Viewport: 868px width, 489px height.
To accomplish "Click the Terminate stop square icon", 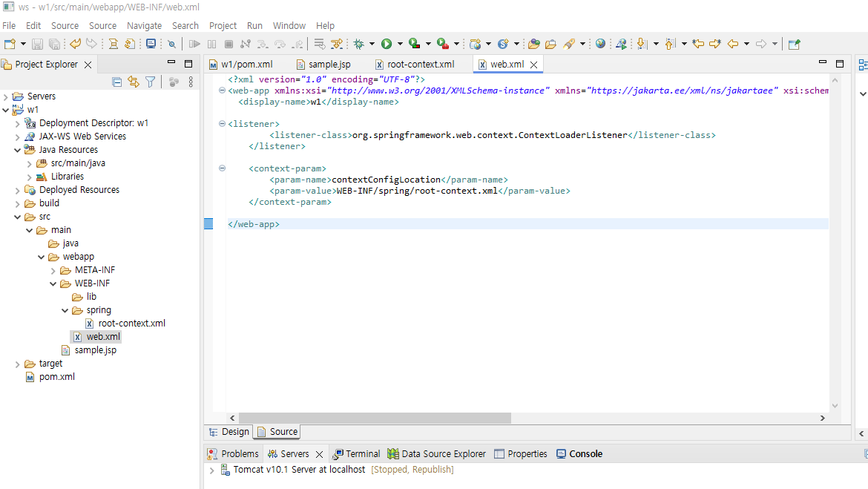I will click(x=228, y=45).
